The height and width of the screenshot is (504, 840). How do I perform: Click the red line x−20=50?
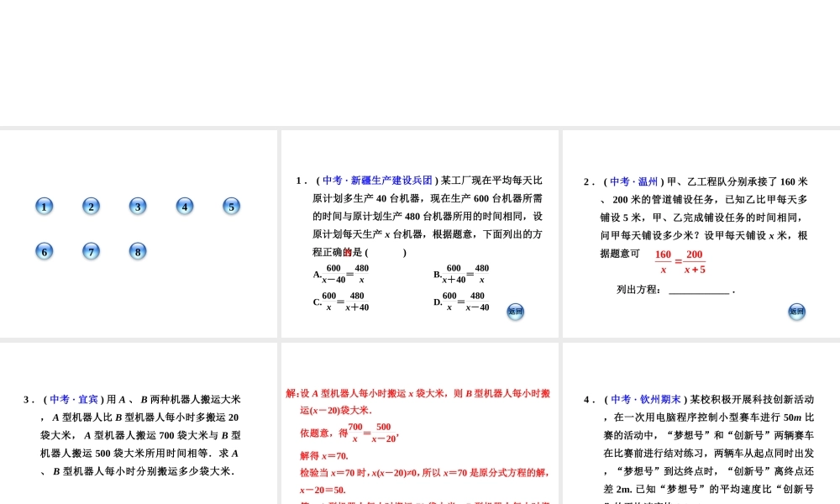tap(323, 490)
